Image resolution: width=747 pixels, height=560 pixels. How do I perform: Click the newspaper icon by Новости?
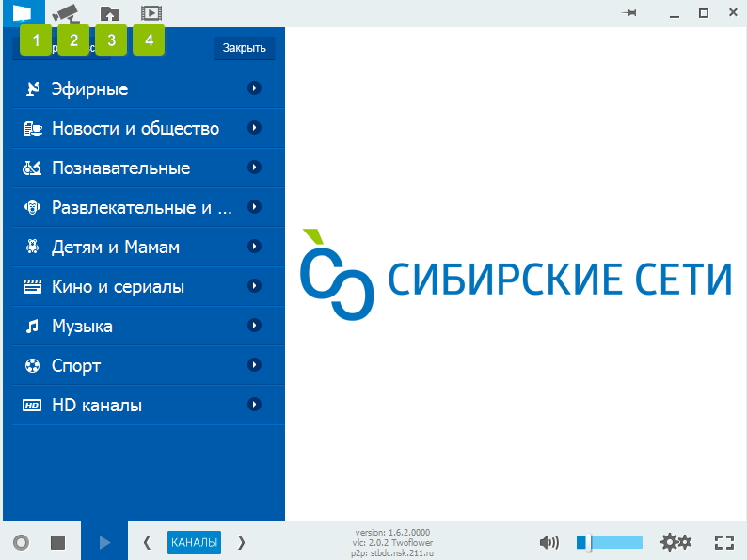click(x=32, y=128)
